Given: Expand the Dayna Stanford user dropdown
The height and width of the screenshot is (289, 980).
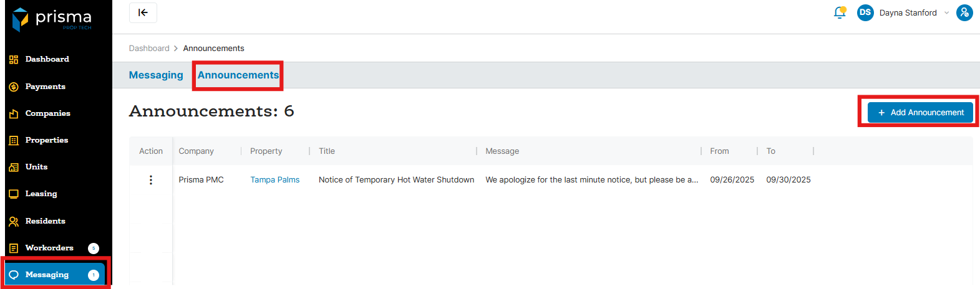Looking at the screenshot, I should pos(946,12).
